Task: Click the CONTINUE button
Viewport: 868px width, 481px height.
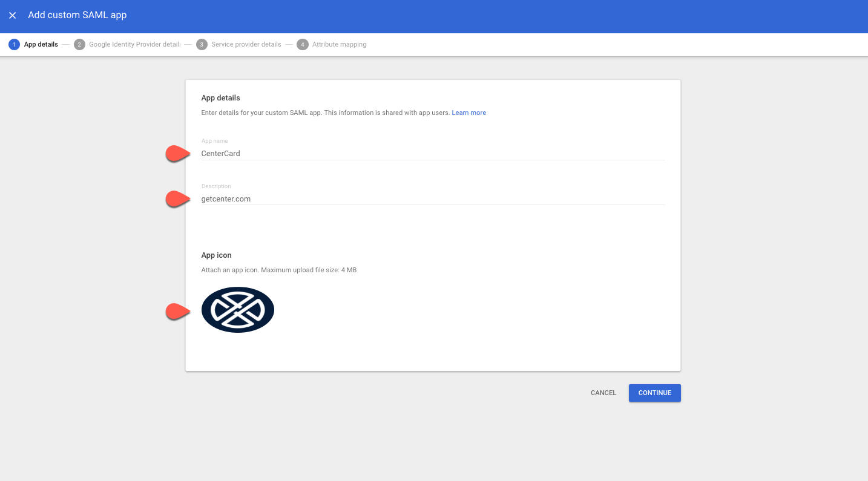Action: pyautogui.click(x=654, y=393)
